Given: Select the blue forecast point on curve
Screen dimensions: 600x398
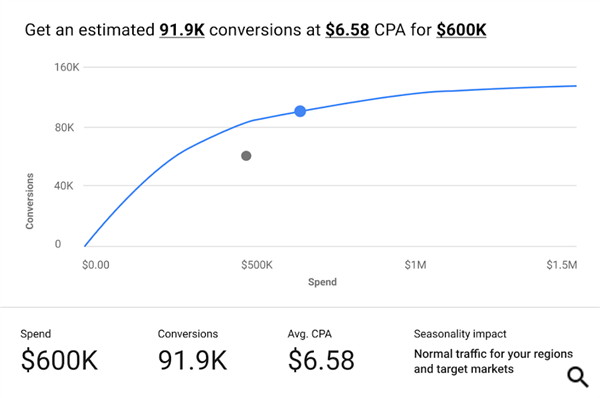Looking at the screenshot, I should (300, 111).
